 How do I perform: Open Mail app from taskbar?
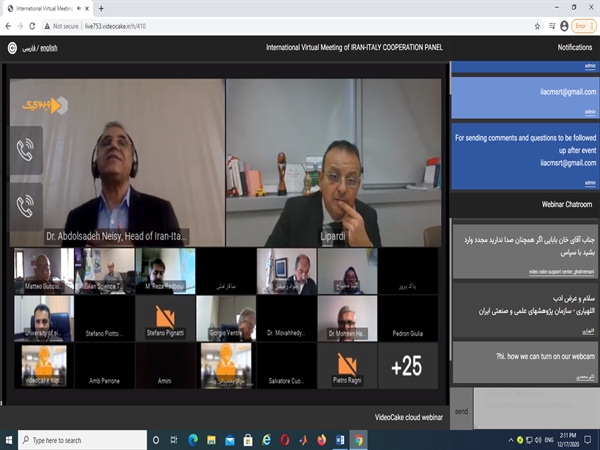230,440
